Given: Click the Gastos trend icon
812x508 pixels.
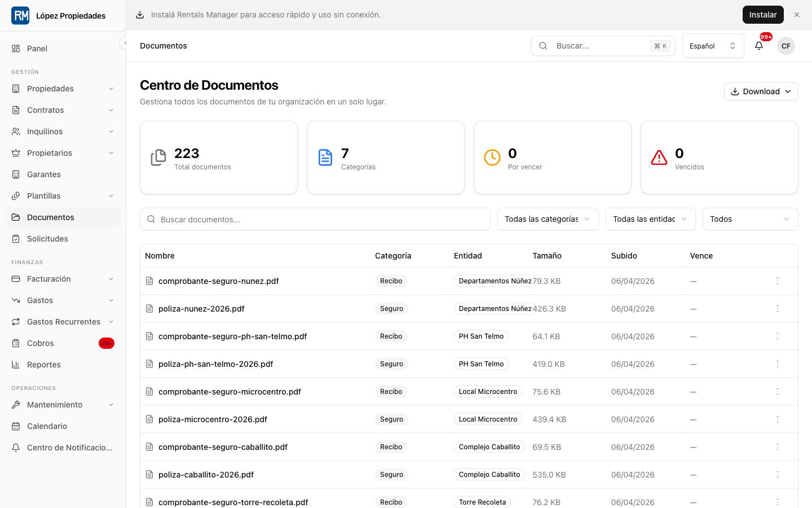Looking at the screenshot, I should (x=16, y=300).
